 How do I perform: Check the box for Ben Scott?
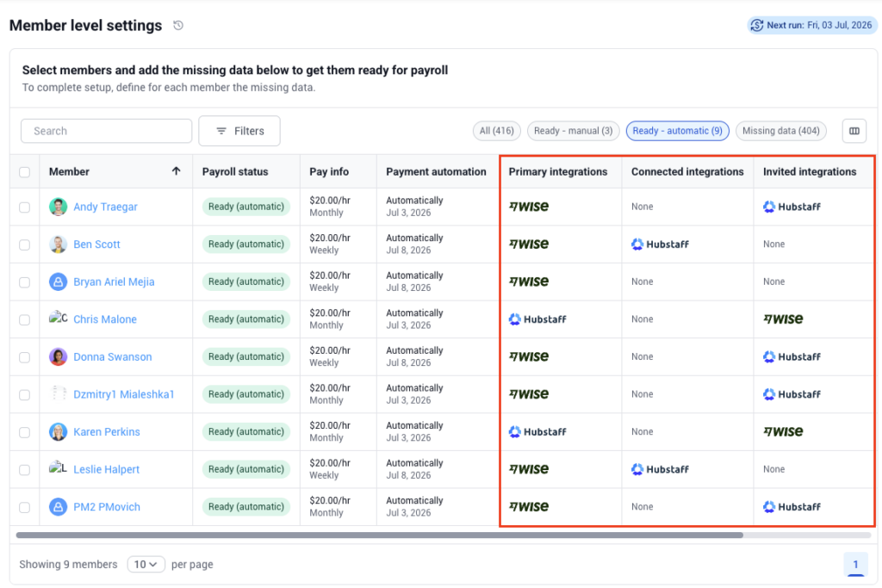tap(24, 245)
